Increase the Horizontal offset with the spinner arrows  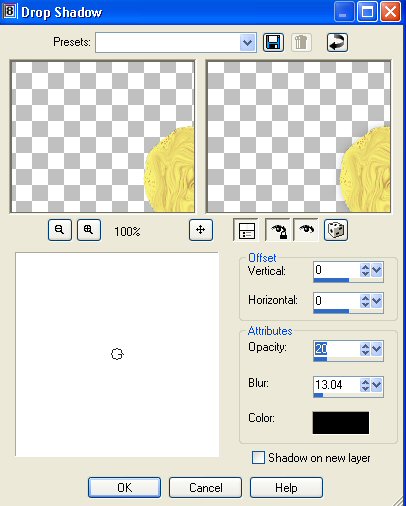(x=365, y=297)
